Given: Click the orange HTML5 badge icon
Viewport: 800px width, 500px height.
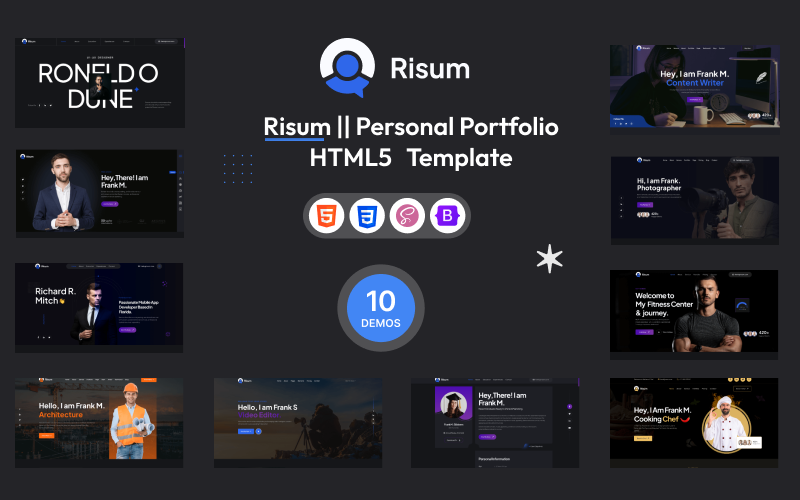Looking at the screenshot, I should point(325,216).
